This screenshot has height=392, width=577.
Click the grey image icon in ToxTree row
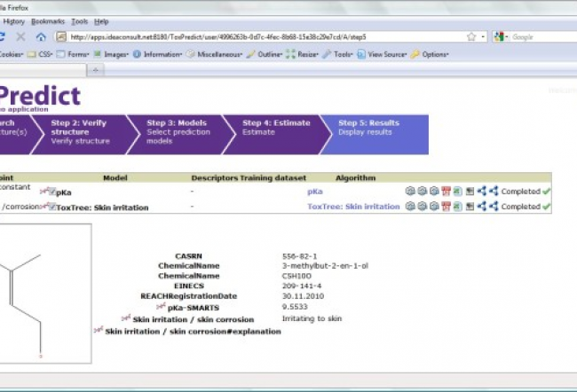point(470,207)
